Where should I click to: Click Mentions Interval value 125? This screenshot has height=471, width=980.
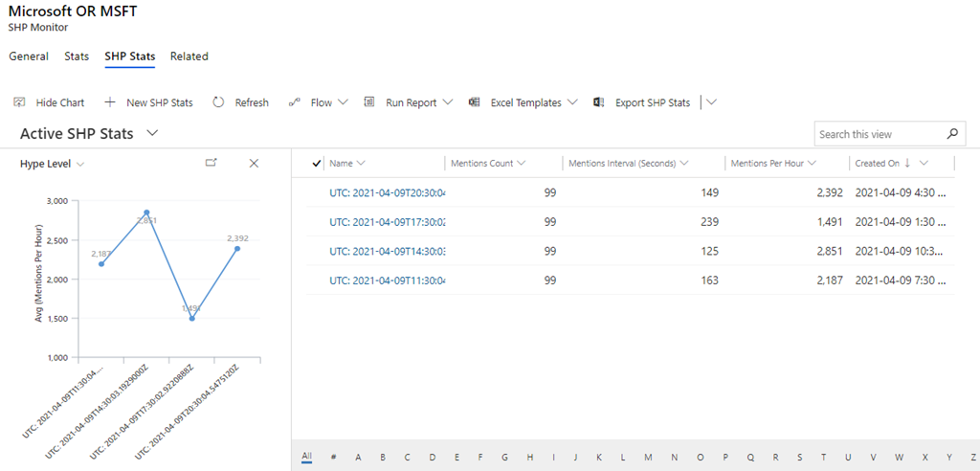click(710, 251)
